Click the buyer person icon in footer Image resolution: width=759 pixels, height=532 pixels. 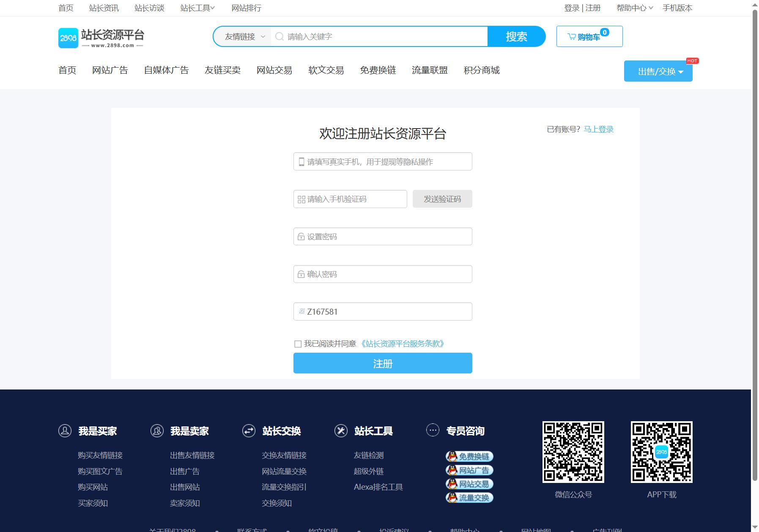pyautogui.click(x=65, y=431)
